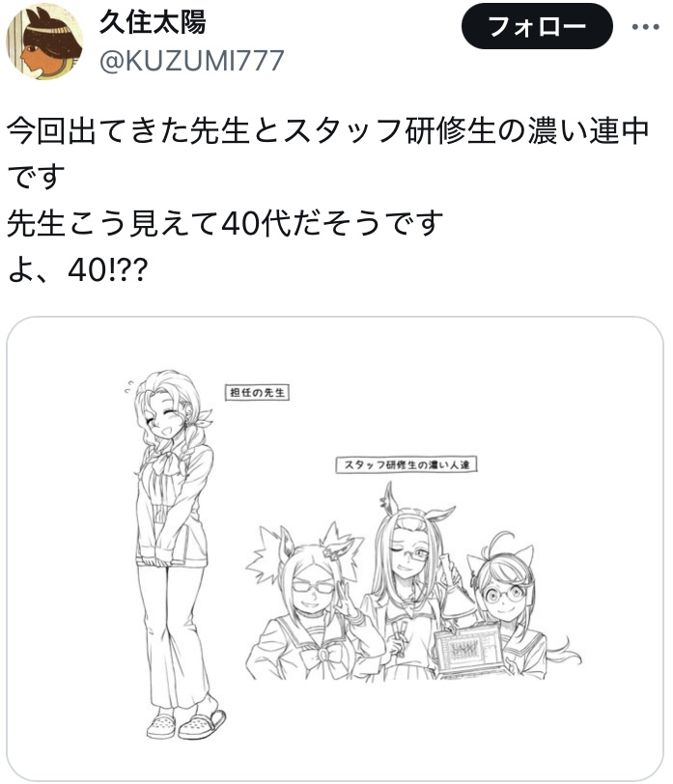Screen dimensions: 673x784
Task: Open the attached sketch illustration
Action: pyautogui.click(x=335, y=547)
